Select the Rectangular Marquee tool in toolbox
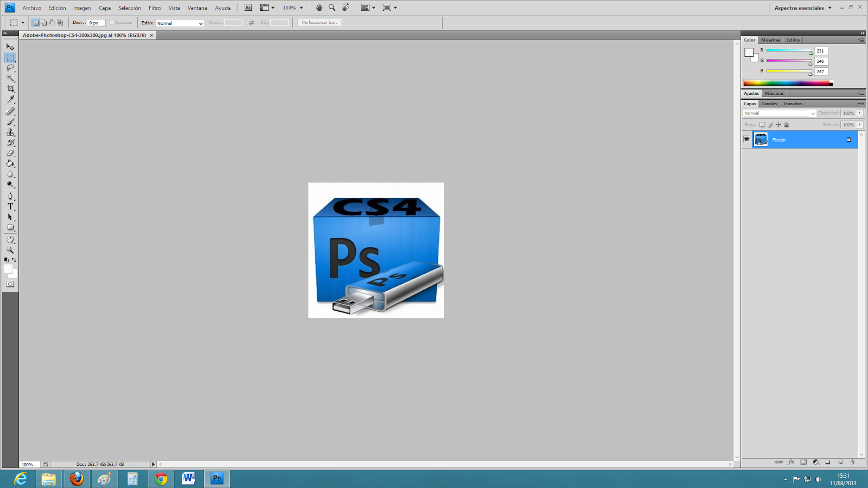Screen dimensions: 868x488 pos(10,57)
